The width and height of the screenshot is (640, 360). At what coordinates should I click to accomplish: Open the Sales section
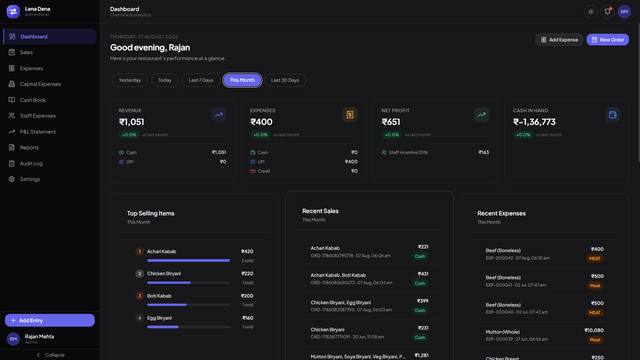tap(50, 52)
